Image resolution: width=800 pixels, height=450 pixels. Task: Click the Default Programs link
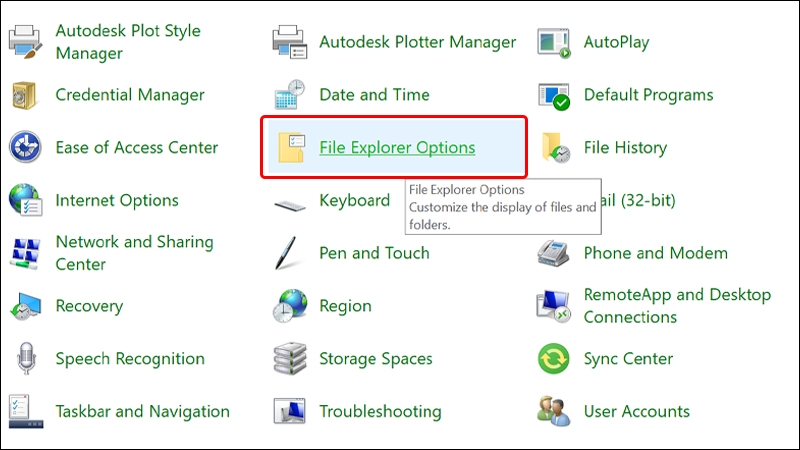[648, 95]
